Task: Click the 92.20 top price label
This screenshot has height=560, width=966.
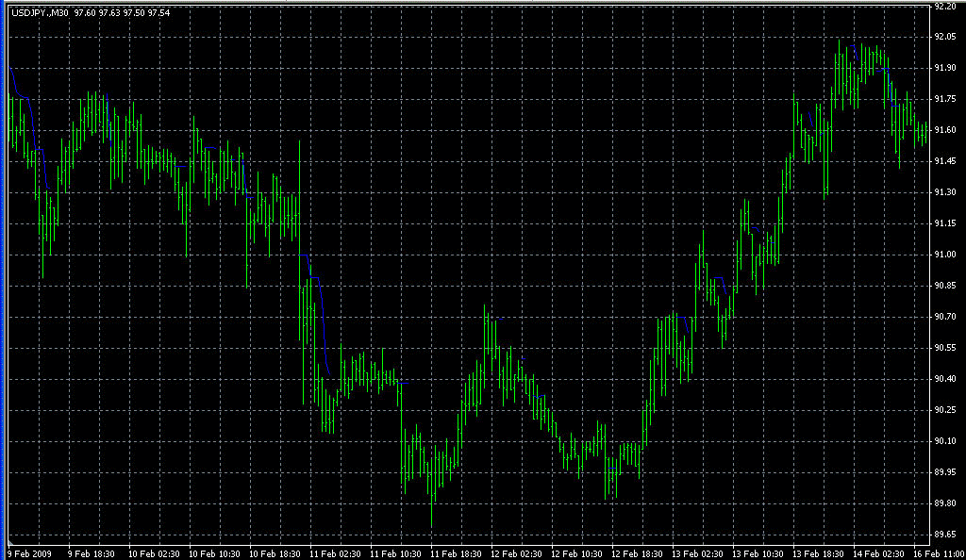Action: pyautogui.click(x=943, y=6)
